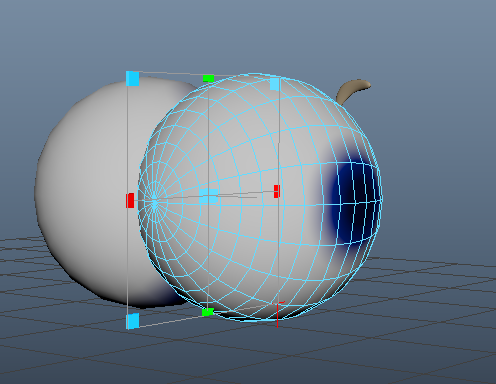Select the red handle on manipulator's right side
This screenshot has width=496, height=384.
point(277,191)
